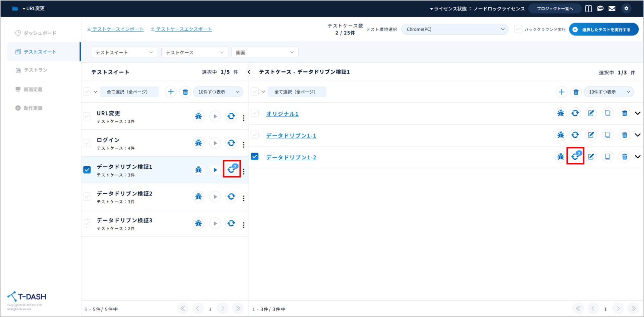The image size is (644, 317).
Task: Click the sync icon for データドリブン1-2 test case
Action: pos(575,156)
